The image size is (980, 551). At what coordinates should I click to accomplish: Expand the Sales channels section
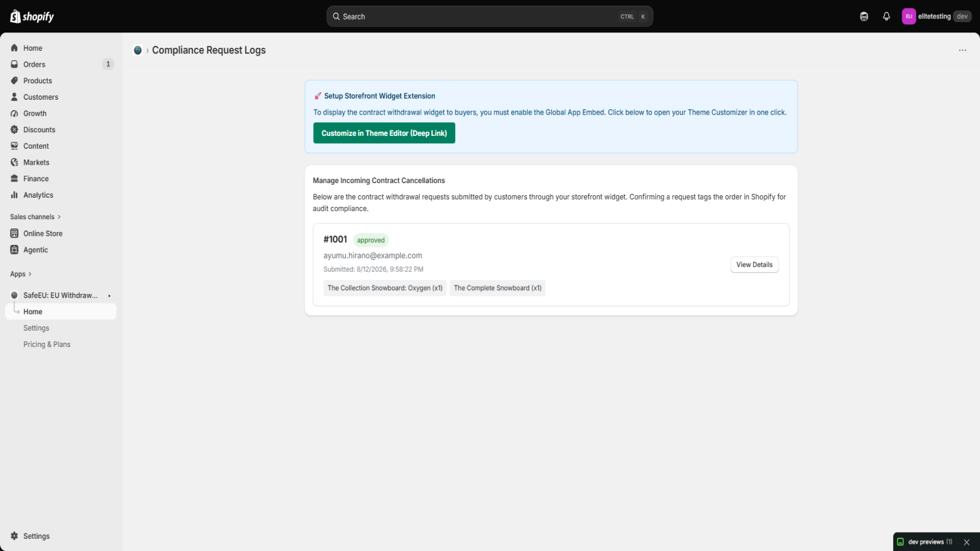[36, 217]
